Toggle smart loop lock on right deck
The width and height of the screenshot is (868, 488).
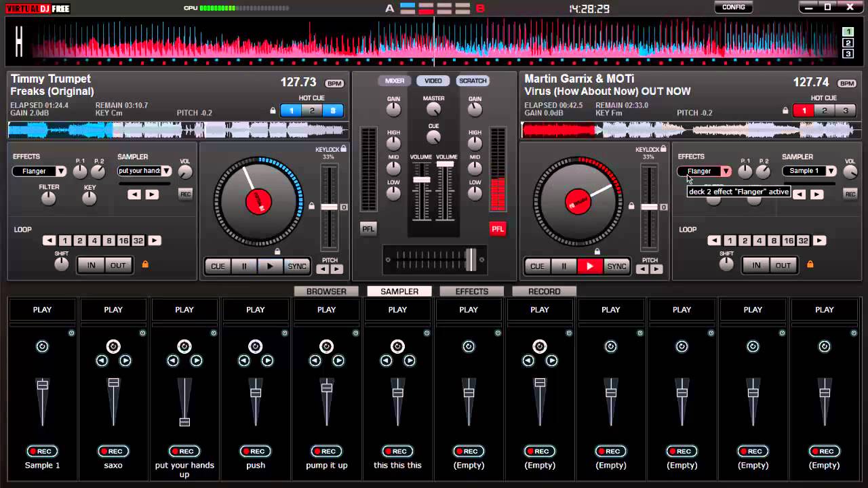coord(810,264)
